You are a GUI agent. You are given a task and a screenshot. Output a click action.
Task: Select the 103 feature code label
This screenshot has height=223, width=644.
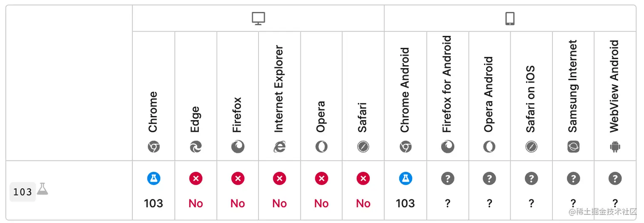[23, 192]
